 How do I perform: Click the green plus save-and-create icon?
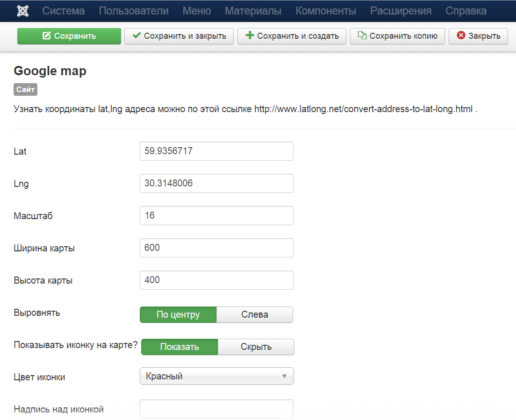(250, 35)
